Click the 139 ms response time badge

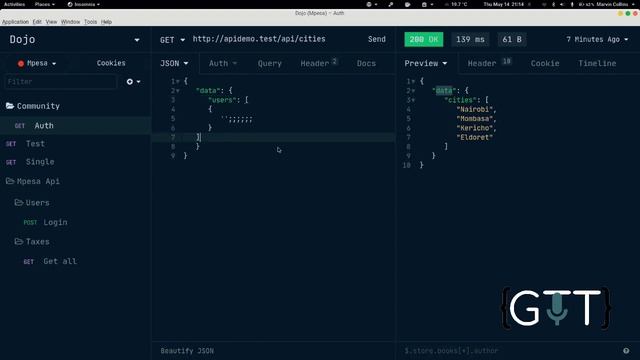point(470,40)
